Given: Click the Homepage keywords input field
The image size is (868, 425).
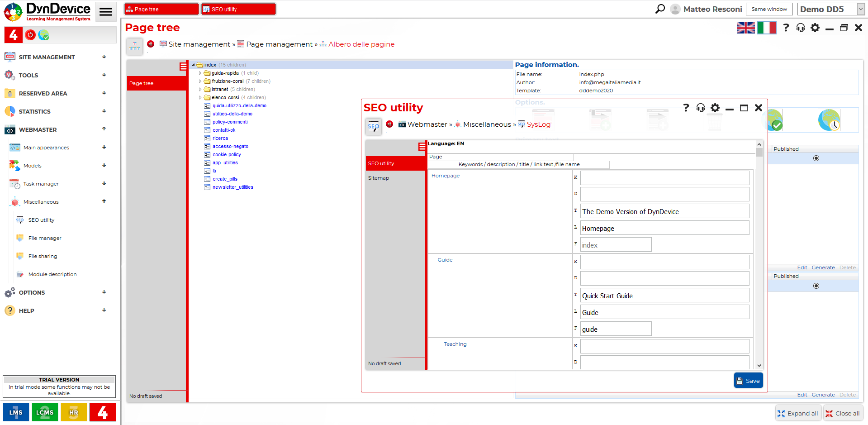Looking at the screenshot, I should [664, 178].
